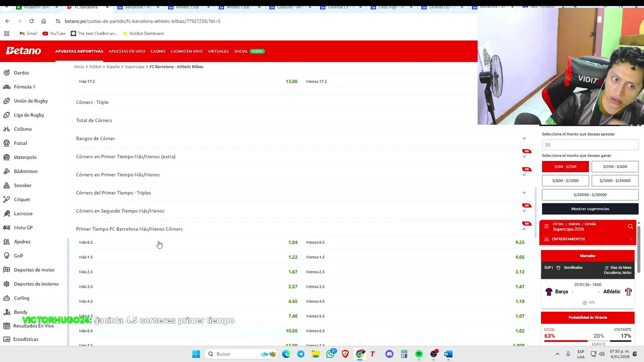
Task: Open Discord in the taskbar
Action: click(x=389, y=354)
